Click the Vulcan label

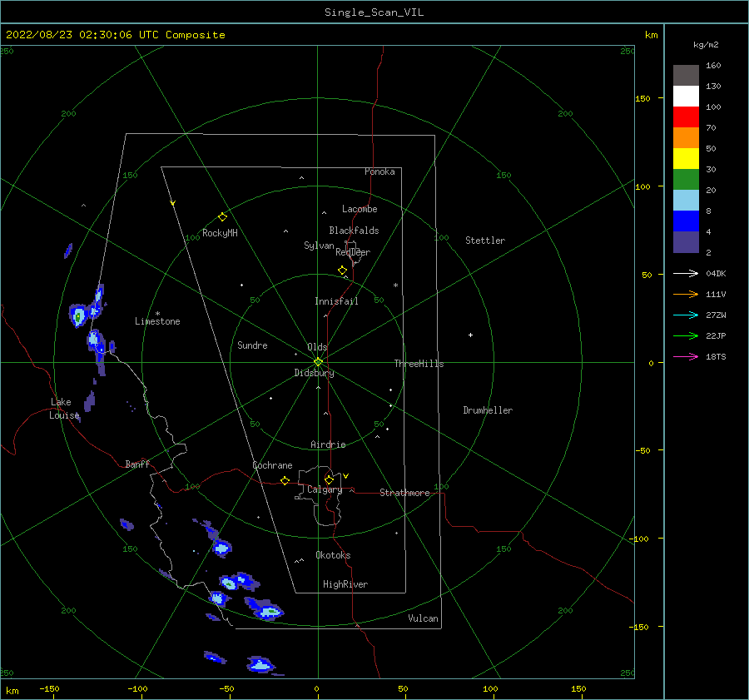[423, 618]
